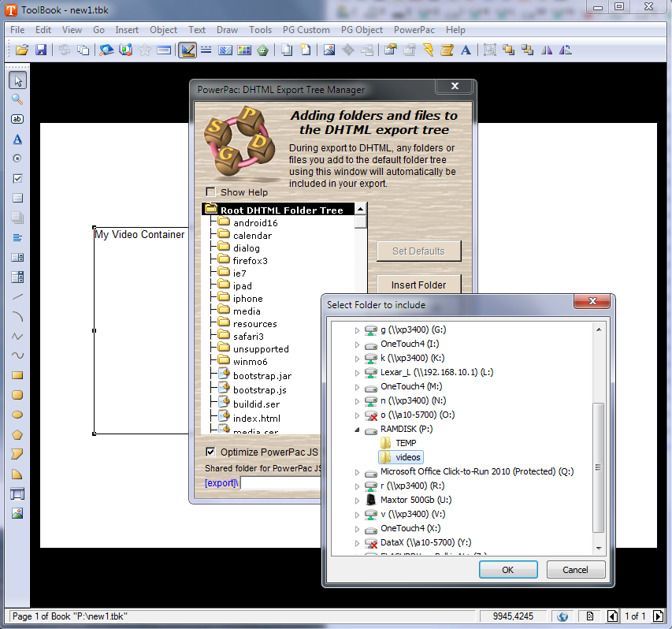Open the Insert menu
Viewport: 672px width, 629px height.
126,30
